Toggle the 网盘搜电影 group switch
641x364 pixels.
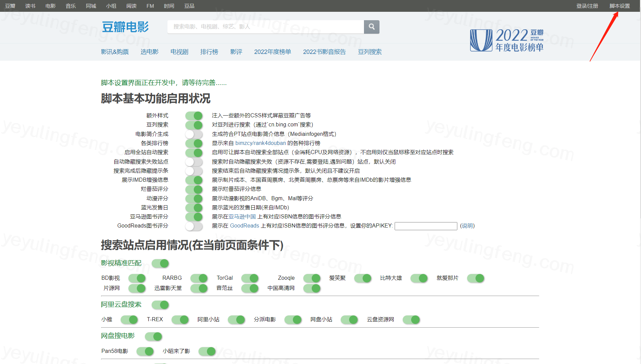[153, 336]
